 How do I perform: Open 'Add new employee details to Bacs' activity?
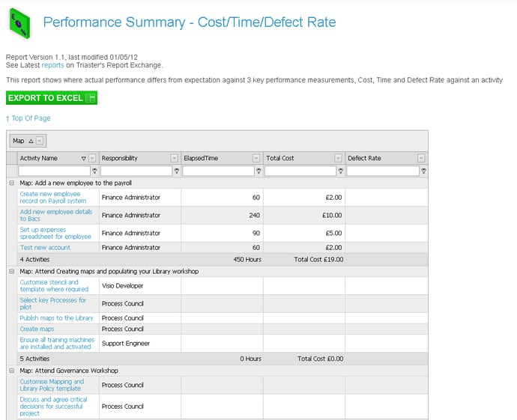click(x=56, y=215)
